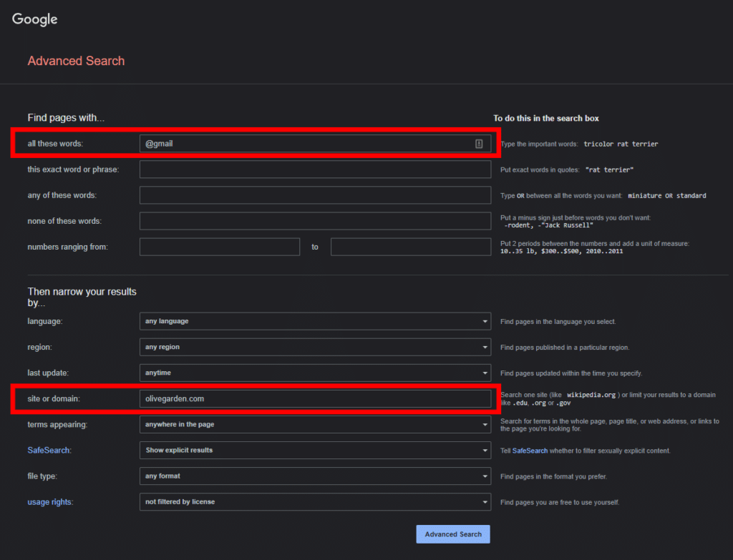Click the autofill icon in 'all these words' field
The width and height of the screenshot is (733, 560).
(479, 144)
